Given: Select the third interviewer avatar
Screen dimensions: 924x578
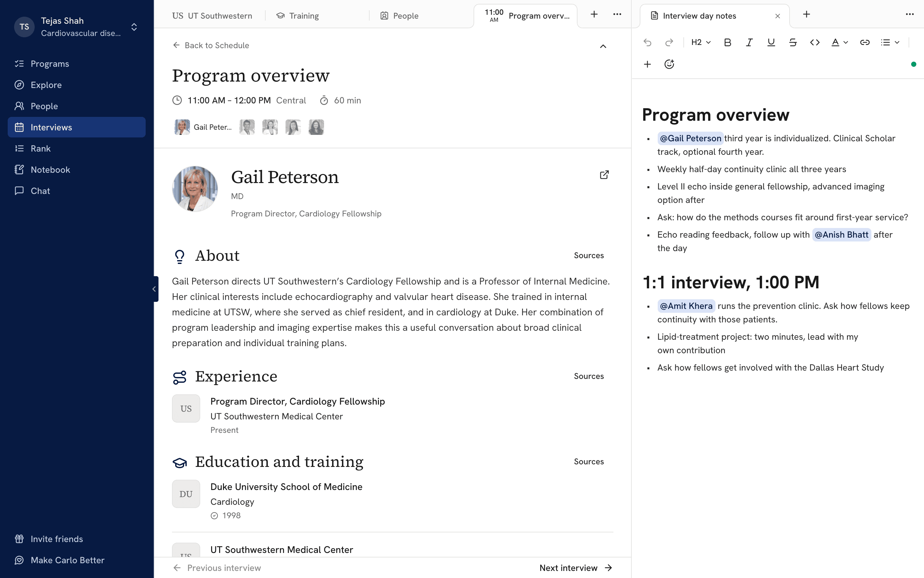Looking at the screenshot, I should [x=270, y=127].
